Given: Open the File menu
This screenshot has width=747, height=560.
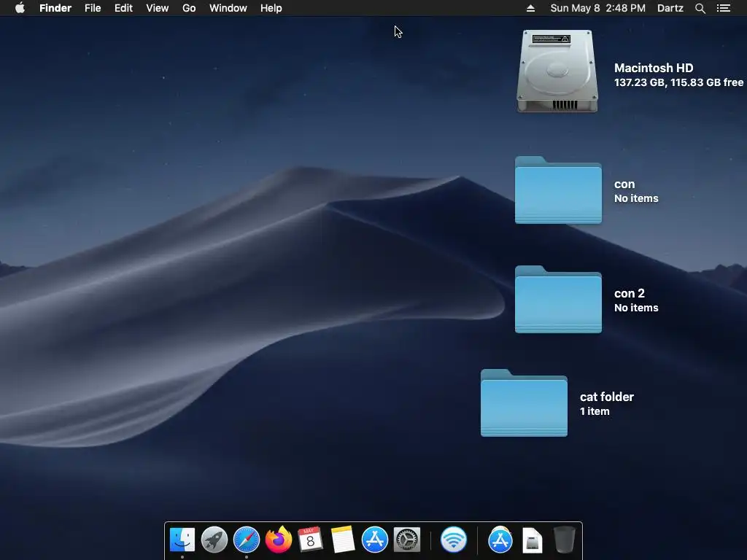Looking at the screenshot, I should (93, 8).
